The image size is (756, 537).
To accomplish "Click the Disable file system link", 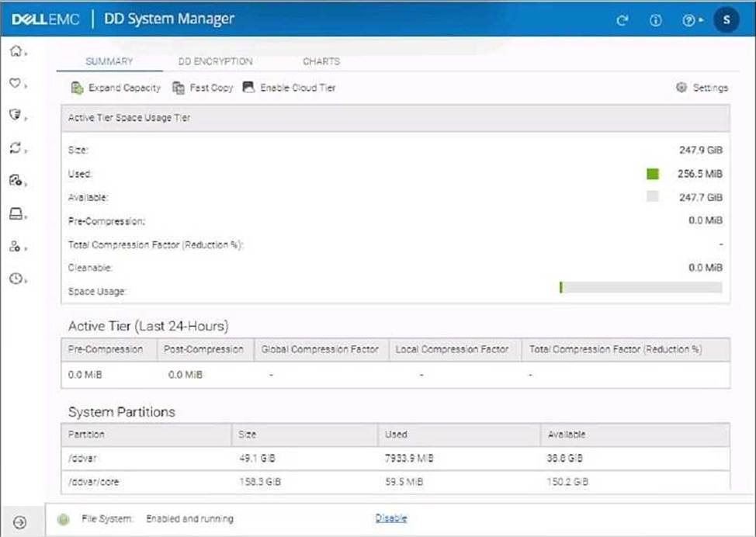I will click(x=391, y=518).
